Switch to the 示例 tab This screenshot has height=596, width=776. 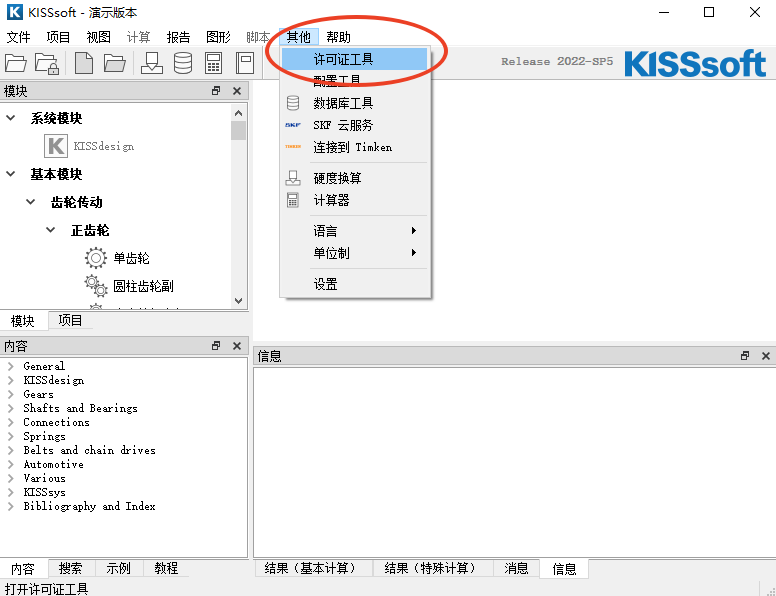118,568
